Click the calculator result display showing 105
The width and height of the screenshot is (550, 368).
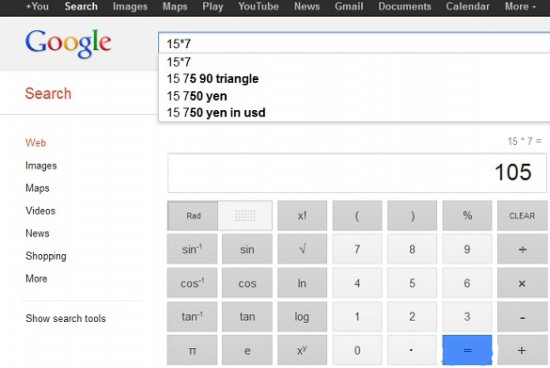[x=357, y=173]
